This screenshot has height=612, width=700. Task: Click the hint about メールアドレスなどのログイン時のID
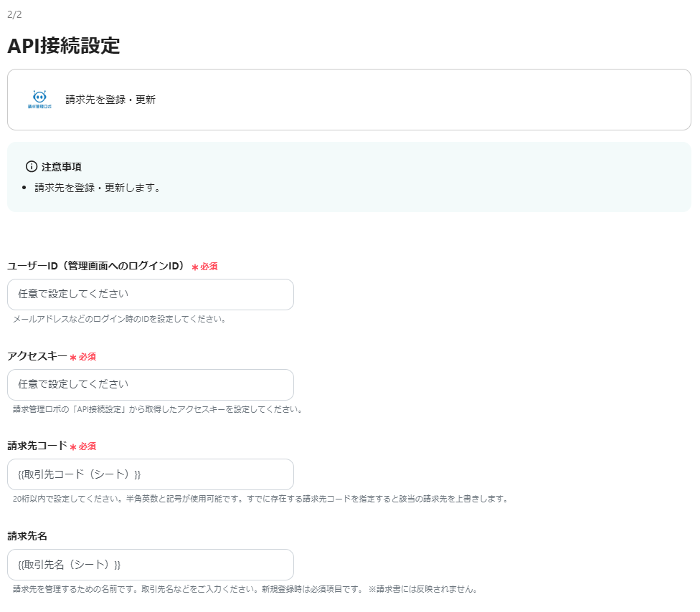(120, 319)
